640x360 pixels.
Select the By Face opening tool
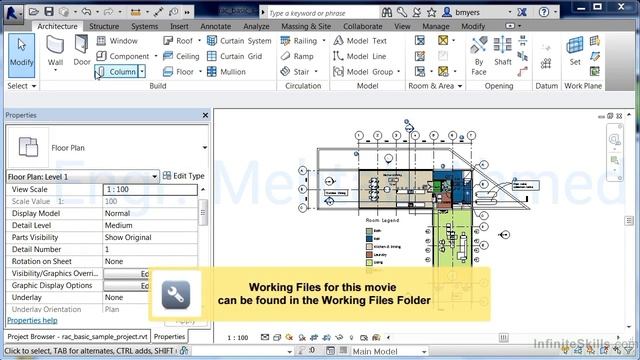point(479,56)
